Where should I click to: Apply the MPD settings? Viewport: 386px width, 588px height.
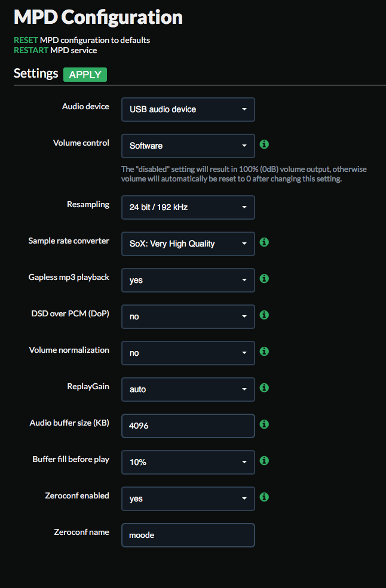[x=85, y=75]
